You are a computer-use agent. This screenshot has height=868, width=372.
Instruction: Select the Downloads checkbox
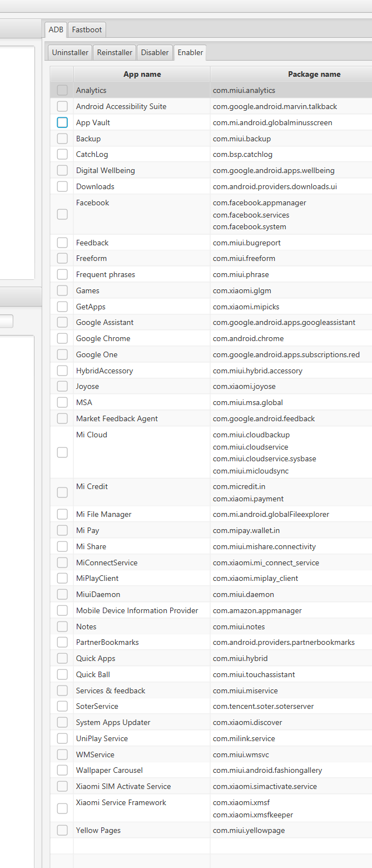(x=62, y=186)
